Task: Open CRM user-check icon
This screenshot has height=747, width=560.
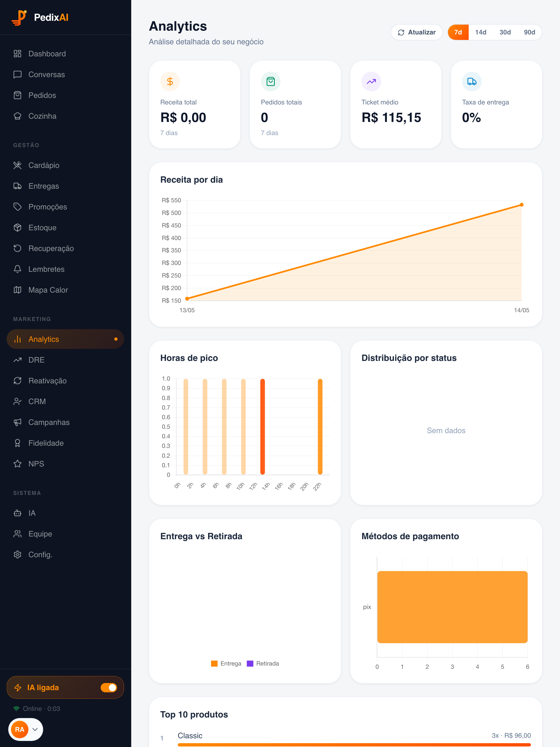Action: (x=17, y=402)
